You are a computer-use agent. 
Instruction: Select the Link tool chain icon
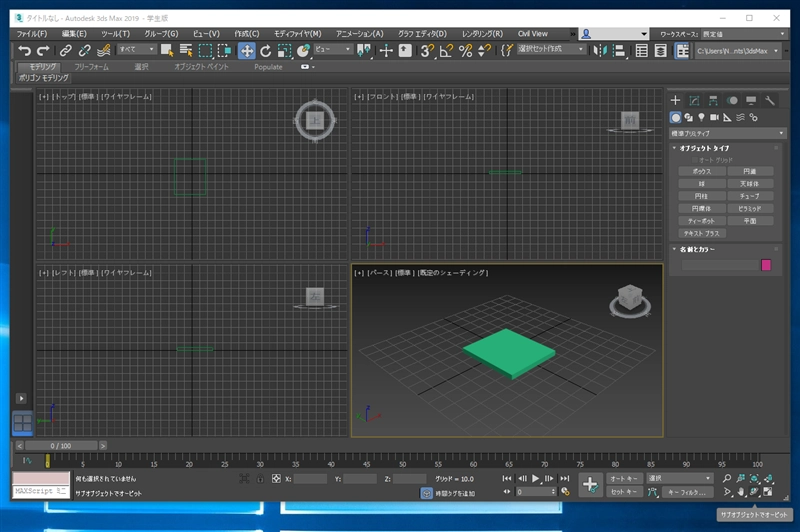(x=65, y=50)
